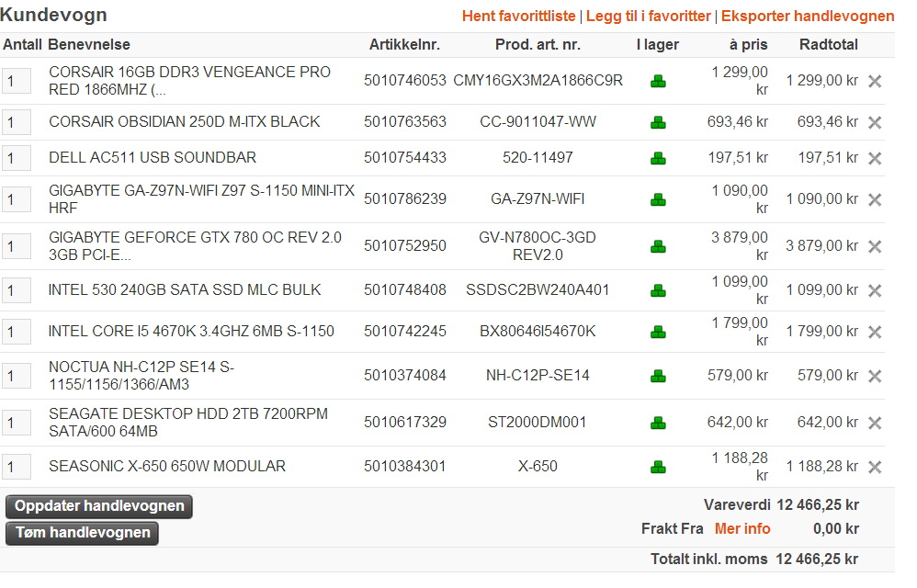
Task: Click stock icon for INTEL 530 SSD
Action: point(658,290)
